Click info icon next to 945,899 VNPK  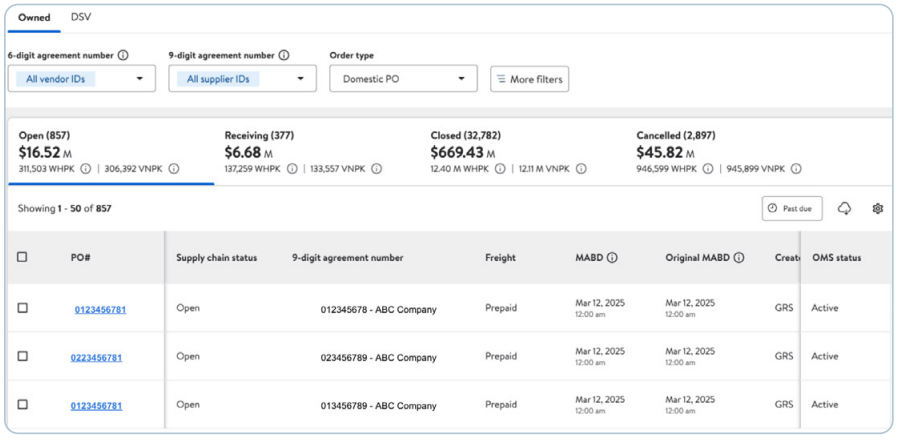796,169
